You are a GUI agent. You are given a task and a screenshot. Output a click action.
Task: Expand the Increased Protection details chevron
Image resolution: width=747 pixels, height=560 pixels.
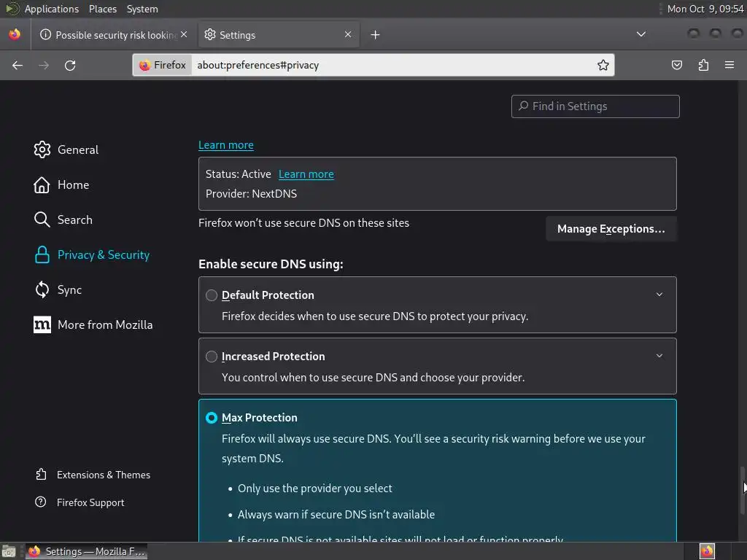(659, 356)
